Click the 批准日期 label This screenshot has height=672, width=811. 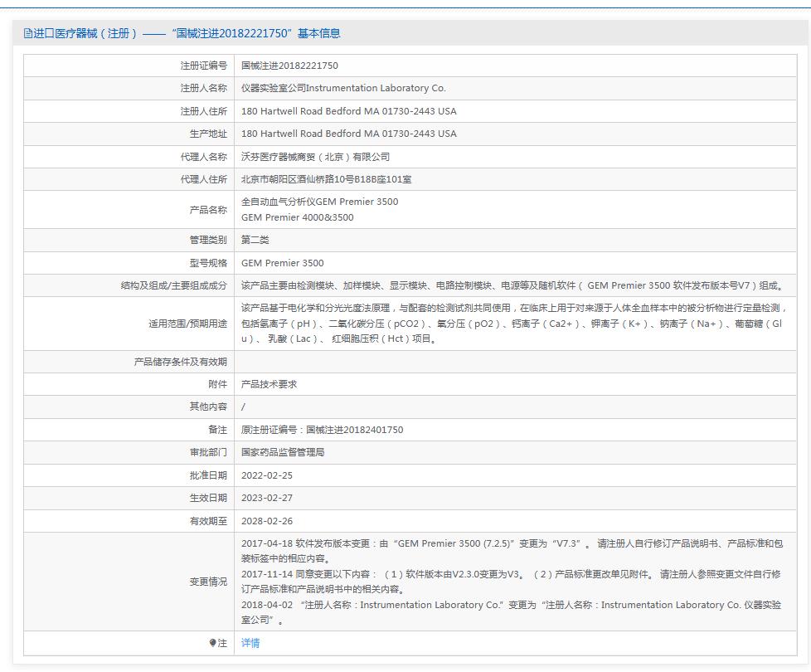tap(208, 475)
